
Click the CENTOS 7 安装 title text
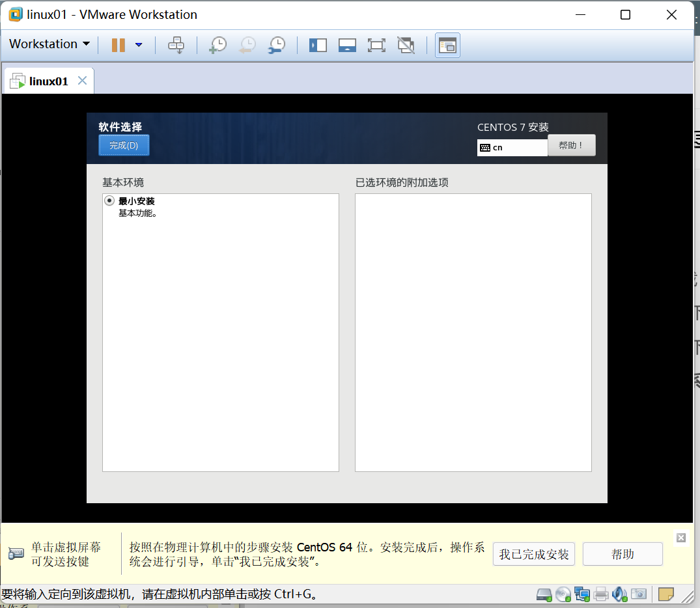pyautogui.click(x=512, y=127)
